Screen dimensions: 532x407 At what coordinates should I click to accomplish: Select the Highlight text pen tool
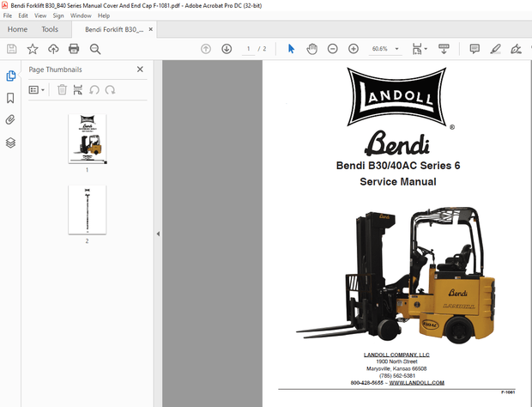pos(495,49)
